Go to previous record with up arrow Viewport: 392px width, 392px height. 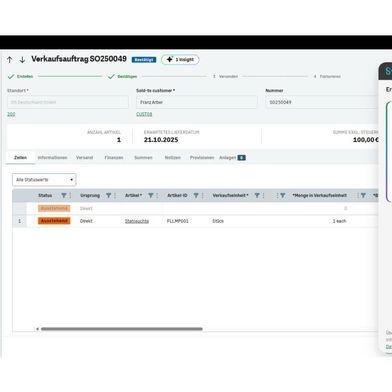[x=10, y=60]
